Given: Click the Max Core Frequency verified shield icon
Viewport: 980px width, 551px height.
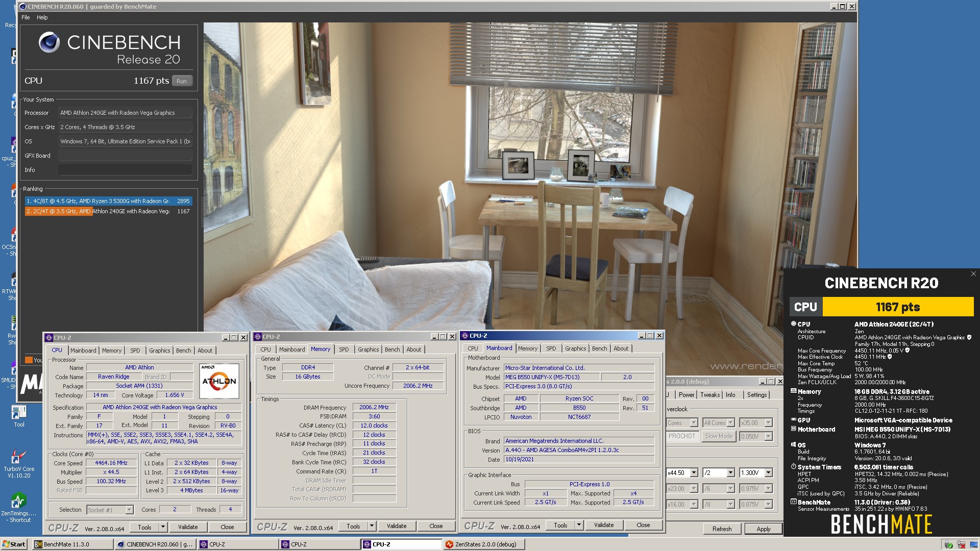Looking at the screenshot, I should point(907,350).
